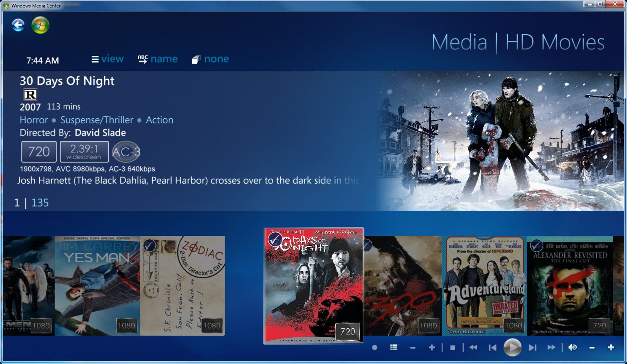Open the green Windows Media Center start button
627x364 pixels.
[x=40, y=25]
